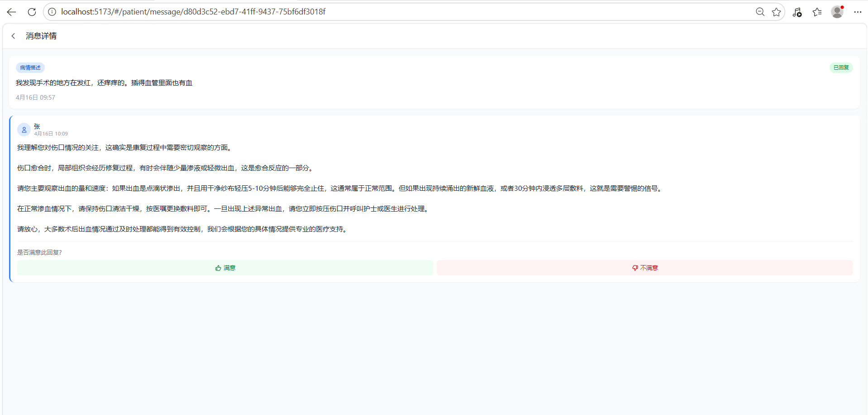The image size is (868, 415).
Task: Open the browser settings and more menu
Action: [858, 12]
